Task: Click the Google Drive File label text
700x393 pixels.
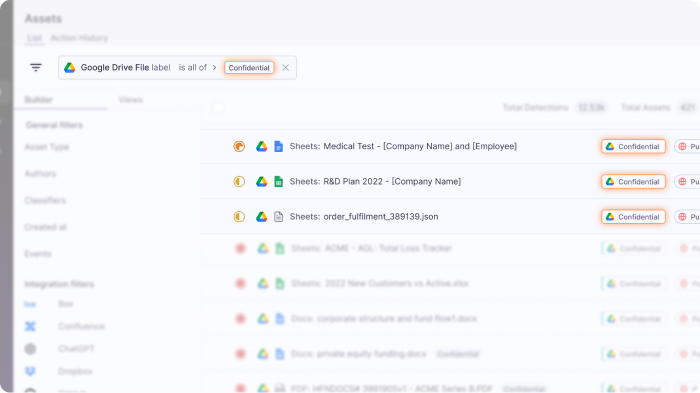Action: (x=125, y=67)
